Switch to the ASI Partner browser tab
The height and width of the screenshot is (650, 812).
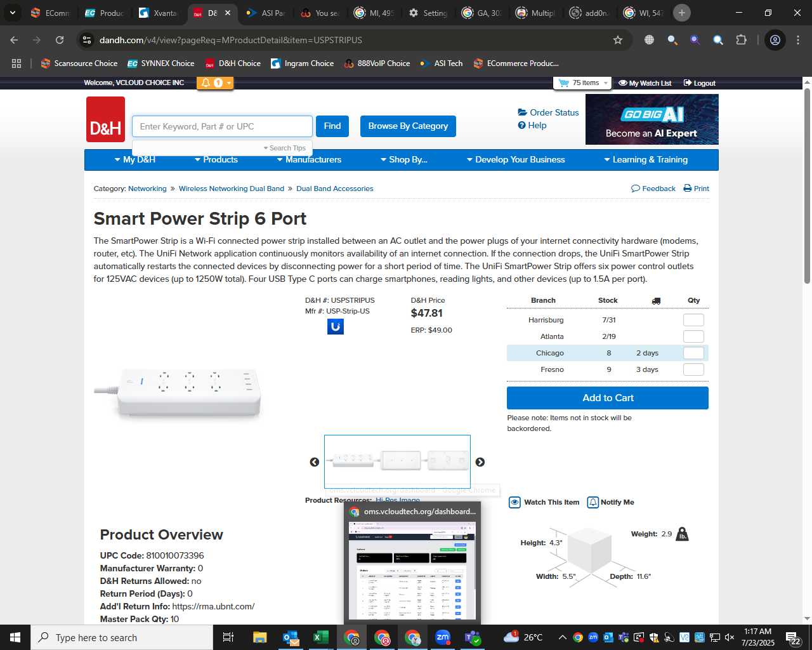266,13
